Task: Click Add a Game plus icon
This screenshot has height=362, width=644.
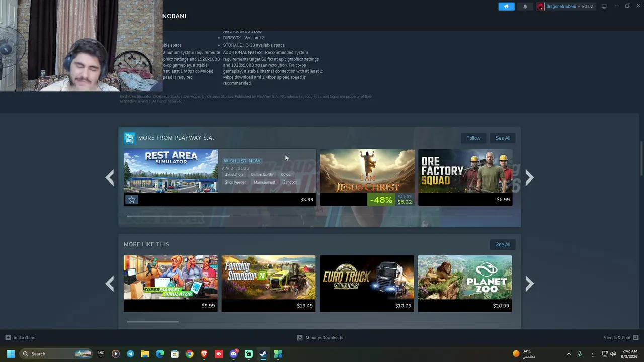Action: [8, 338]
